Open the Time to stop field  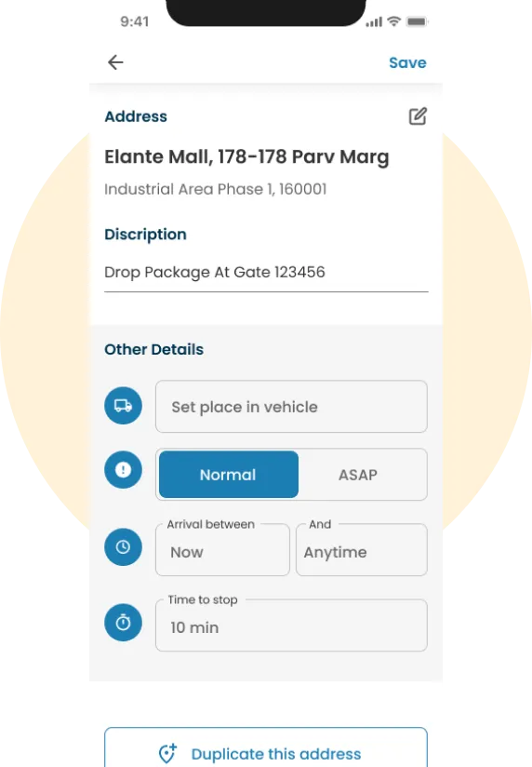tap(291, 626)
